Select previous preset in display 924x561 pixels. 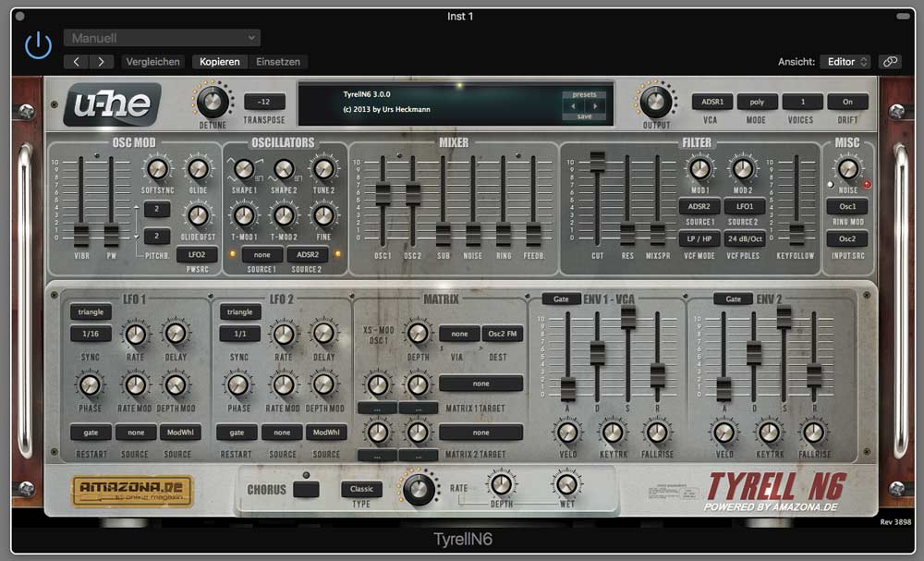point(573,106)
